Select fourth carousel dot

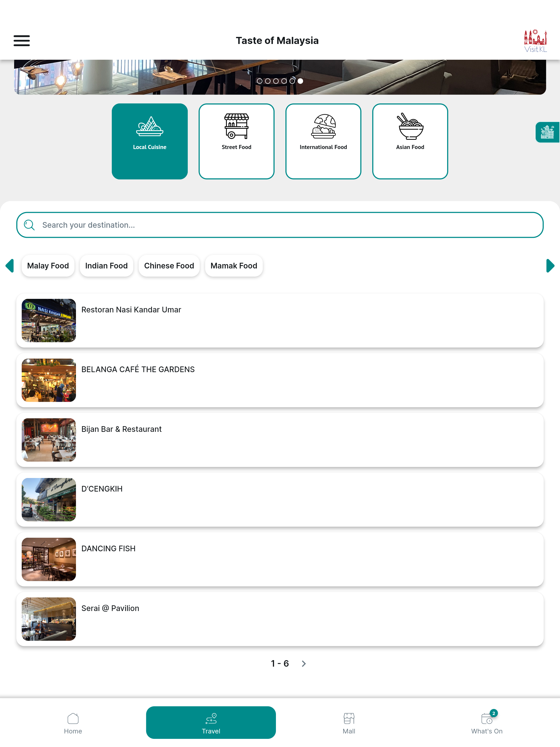tap(284, 81)
